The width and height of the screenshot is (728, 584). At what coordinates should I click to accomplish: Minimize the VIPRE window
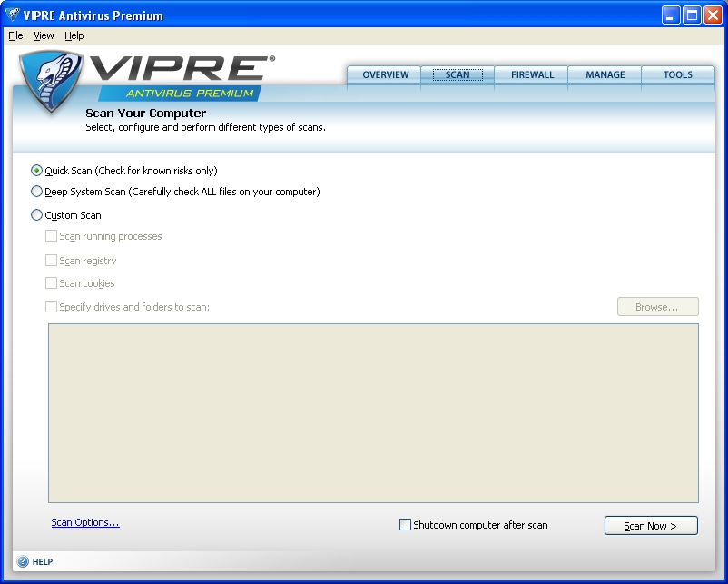[671, 15]
